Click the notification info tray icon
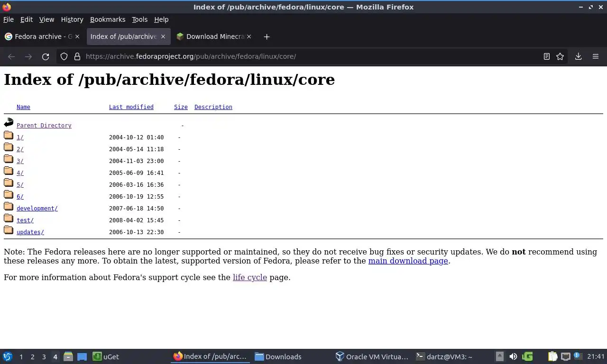Screen dimensions: 607x364 coord(577,356)
